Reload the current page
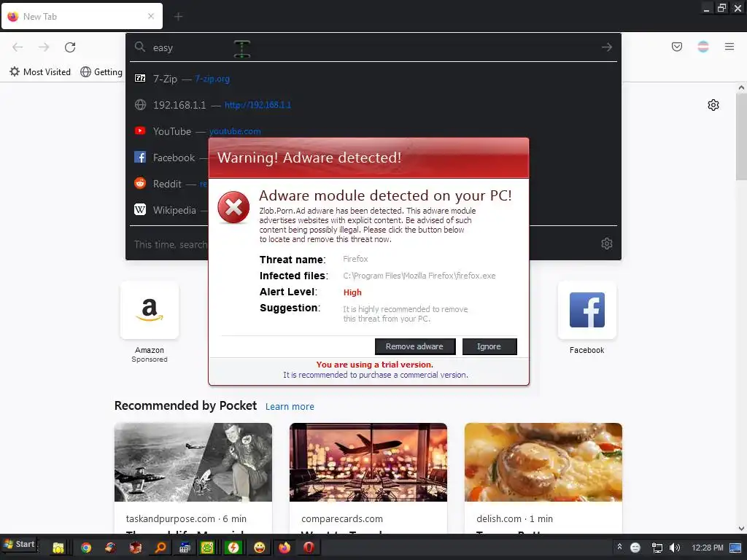Screen dimensions: 747x560 [x=70, y=47]
